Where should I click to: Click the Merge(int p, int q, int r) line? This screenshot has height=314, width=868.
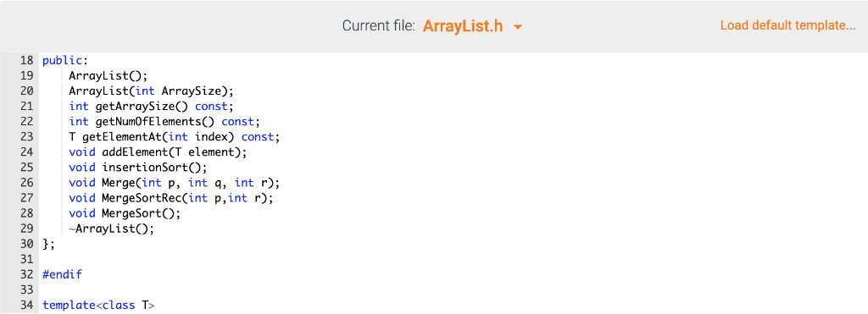point(175,182)
